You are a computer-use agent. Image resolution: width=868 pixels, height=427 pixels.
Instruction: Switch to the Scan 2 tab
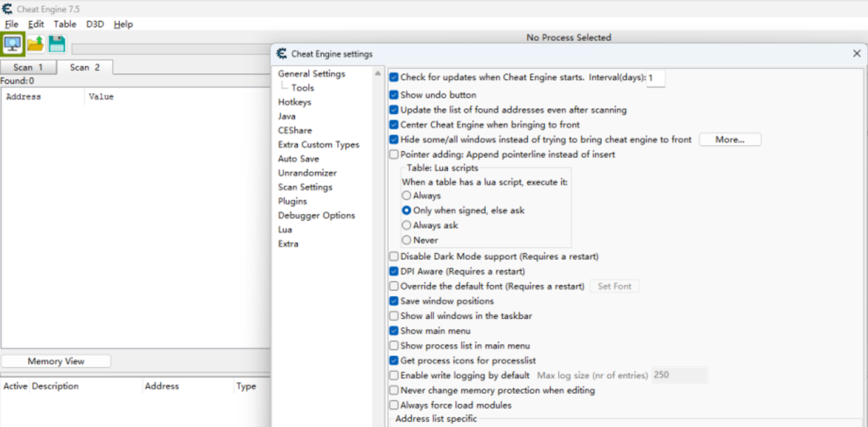click(x=85, y=67)
